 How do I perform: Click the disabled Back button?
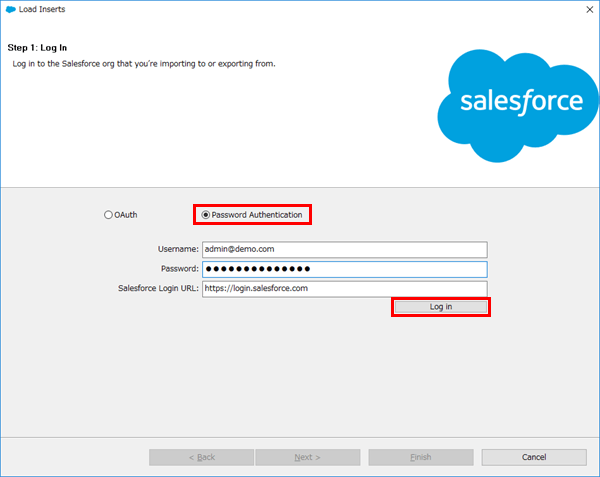click(x=201, y=457)
